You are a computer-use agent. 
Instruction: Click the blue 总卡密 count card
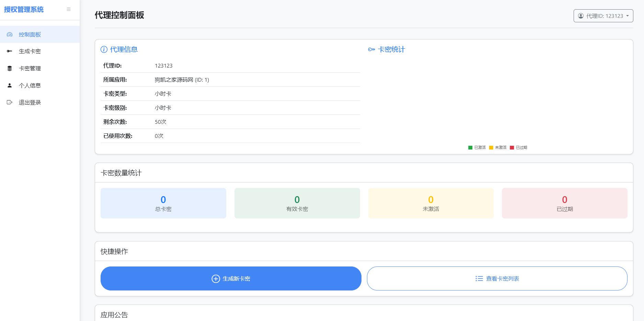pyautogui.click(x=163, y=203)
